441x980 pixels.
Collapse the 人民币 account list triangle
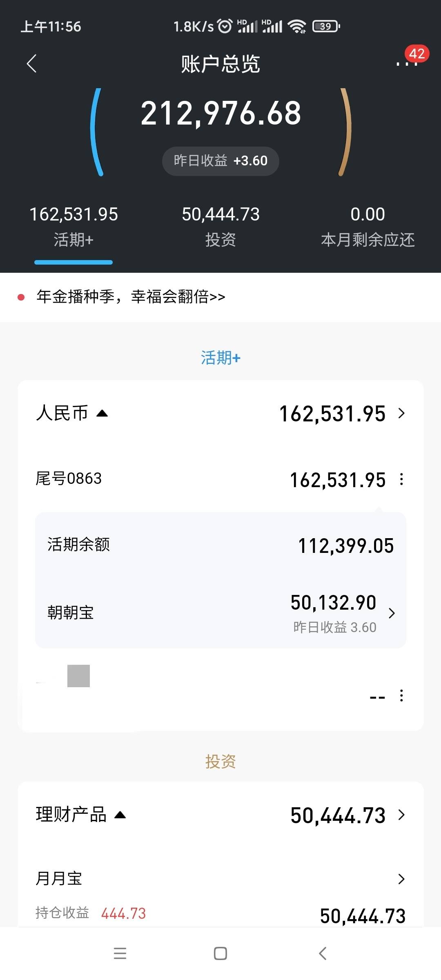tap(102, 413)
